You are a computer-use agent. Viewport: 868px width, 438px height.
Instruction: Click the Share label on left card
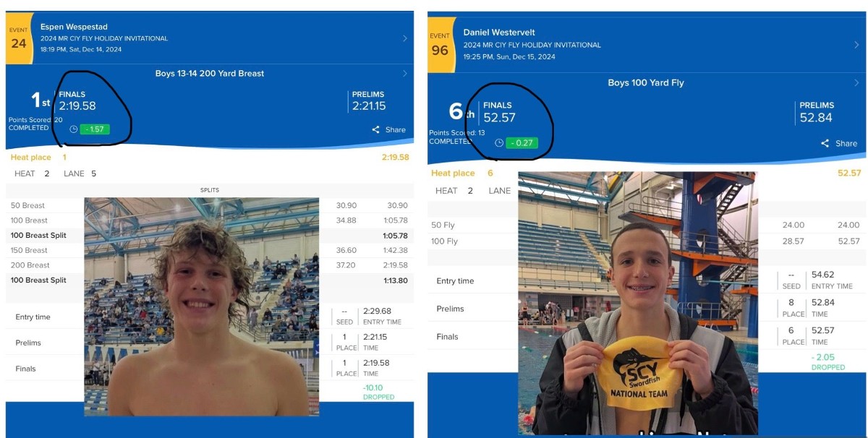(x=396, y=130)
